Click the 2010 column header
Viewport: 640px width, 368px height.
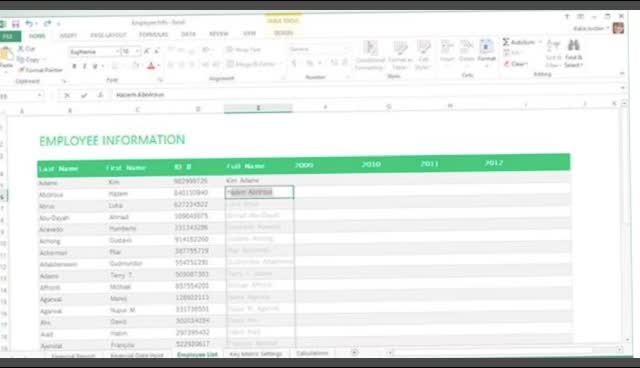pos(371,164)
